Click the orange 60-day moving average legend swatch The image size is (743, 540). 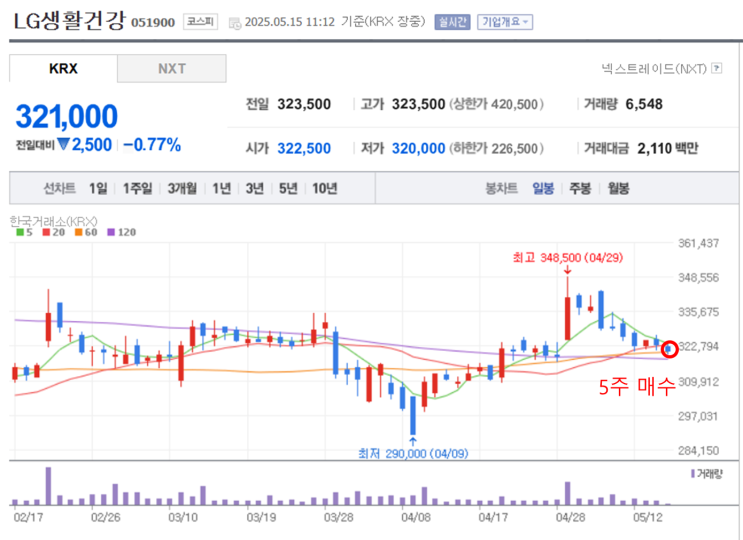tap(79, 232)
